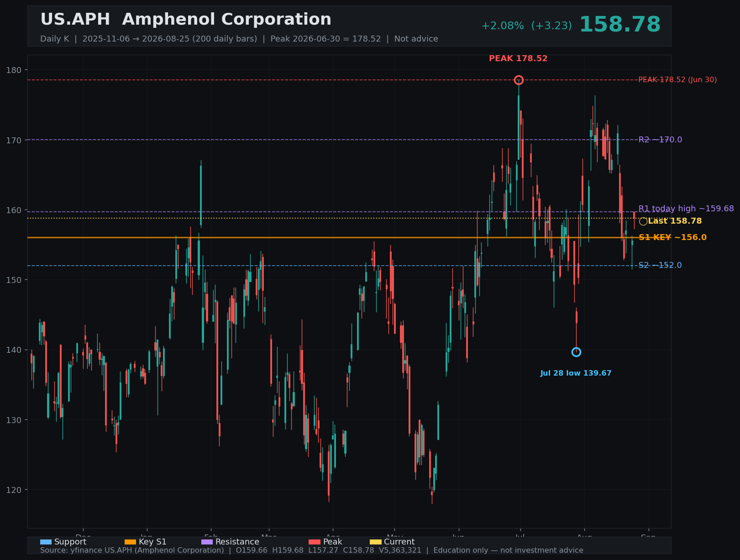The image size is (740, 560).
Task: Select the purple Resistance legend swatch
Action: [207, 542]
